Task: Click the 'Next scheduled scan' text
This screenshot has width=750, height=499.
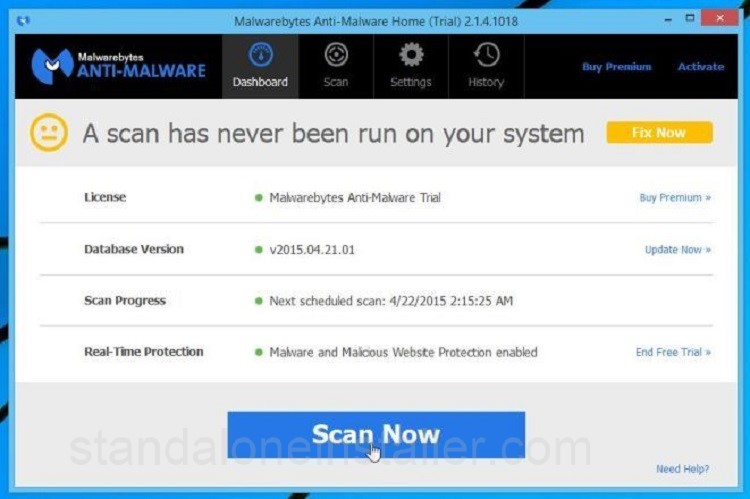Action: pos(391,301)
